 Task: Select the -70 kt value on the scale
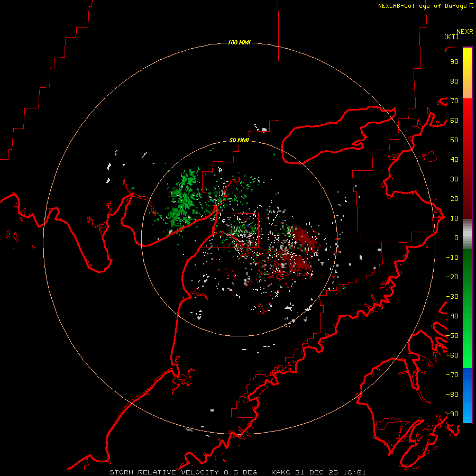click(x=452, y=375)
